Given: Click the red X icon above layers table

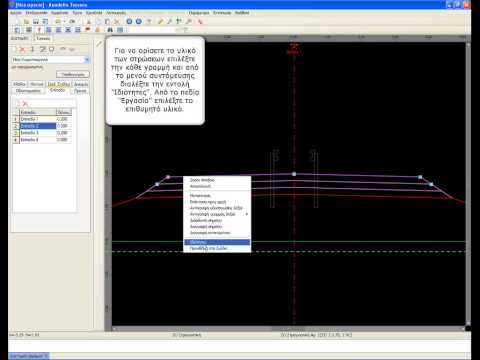Looking at the screenshot, I should (x=25, y=104).
